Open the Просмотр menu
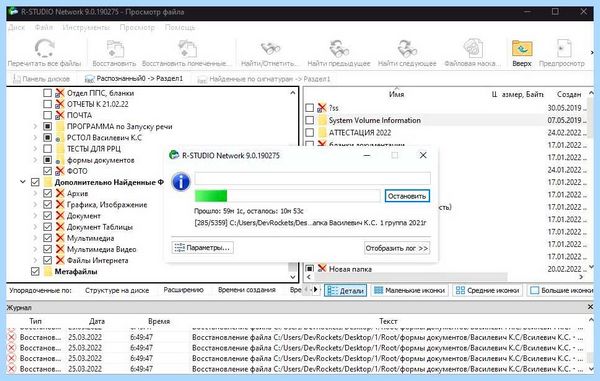This screenshot has height=381, width=600. 137,28
